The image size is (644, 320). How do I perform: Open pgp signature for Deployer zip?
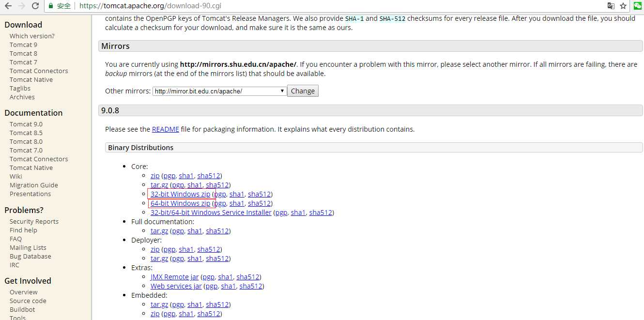tap(169, 249)
